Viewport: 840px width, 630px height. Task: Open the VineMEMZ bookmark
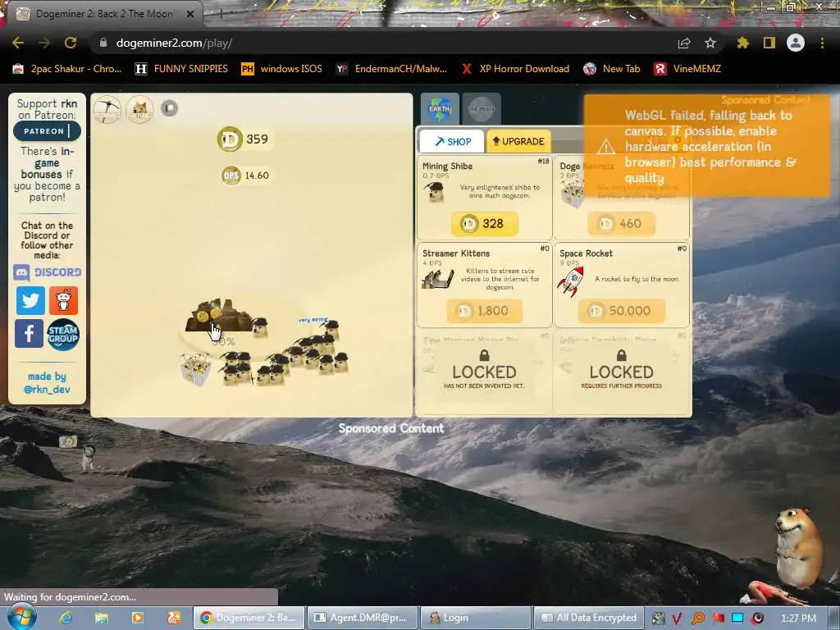(688, 69)
